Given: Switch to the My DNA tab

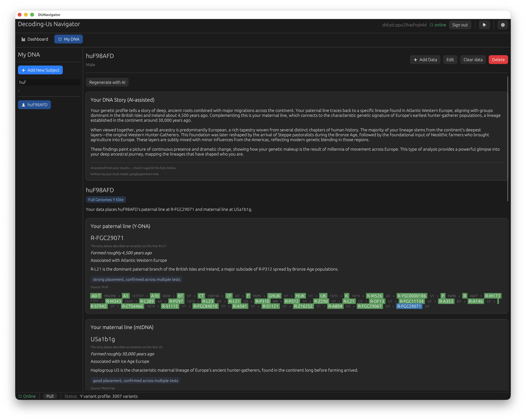Looking at the screenshot, I should [x=69, y=39].
